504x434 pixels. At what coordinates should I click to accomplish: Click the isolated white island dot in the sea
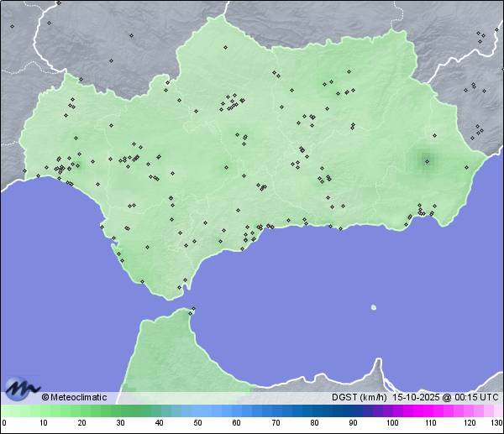[x=374, y=307]
